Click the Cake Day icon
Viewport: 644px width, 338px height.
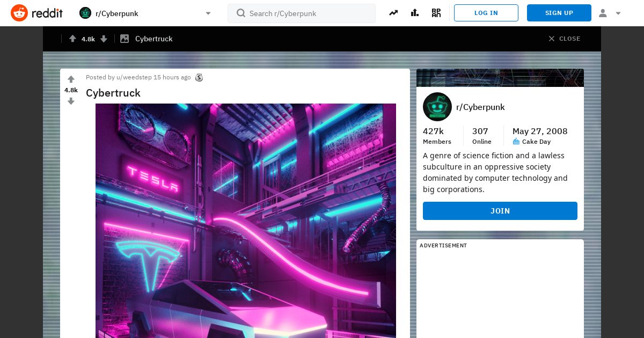516,142
